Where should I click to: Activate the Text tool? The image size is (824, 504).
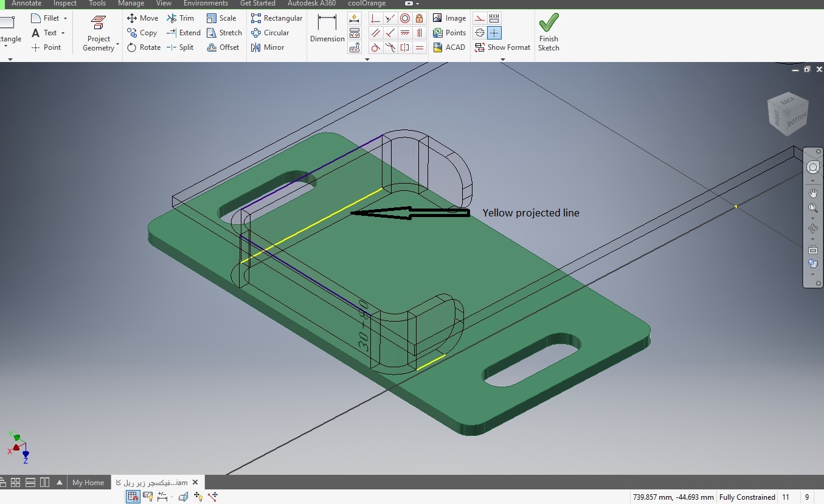point(44,33)
